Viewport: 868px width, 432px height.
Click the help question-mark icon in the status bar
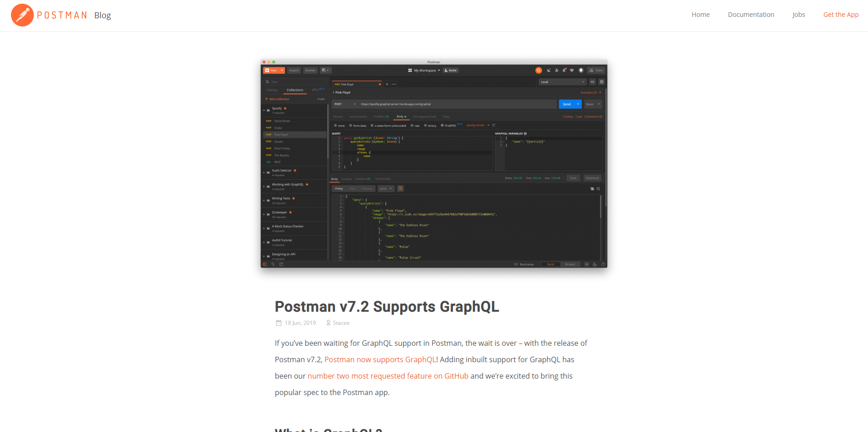(603, 264)
